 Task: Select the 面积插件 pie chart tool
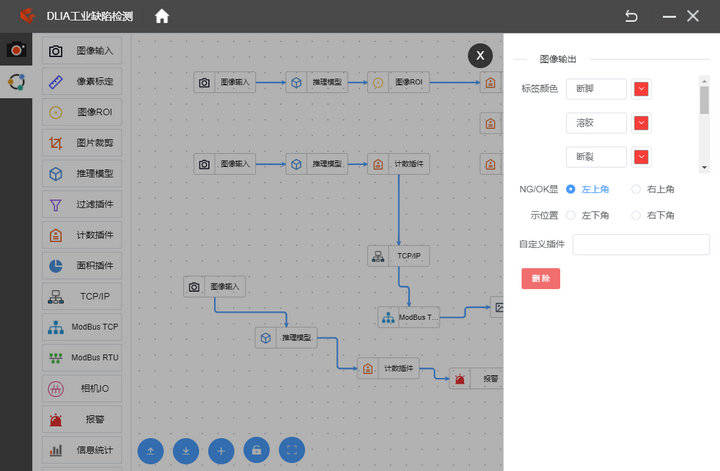[83, 266]
